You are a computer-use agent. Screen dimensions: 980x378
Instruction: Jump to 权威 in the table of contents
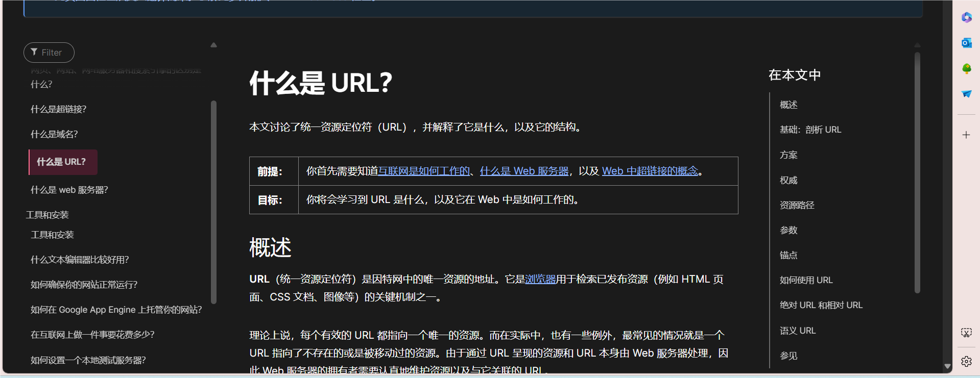click(x=788, y=180)
